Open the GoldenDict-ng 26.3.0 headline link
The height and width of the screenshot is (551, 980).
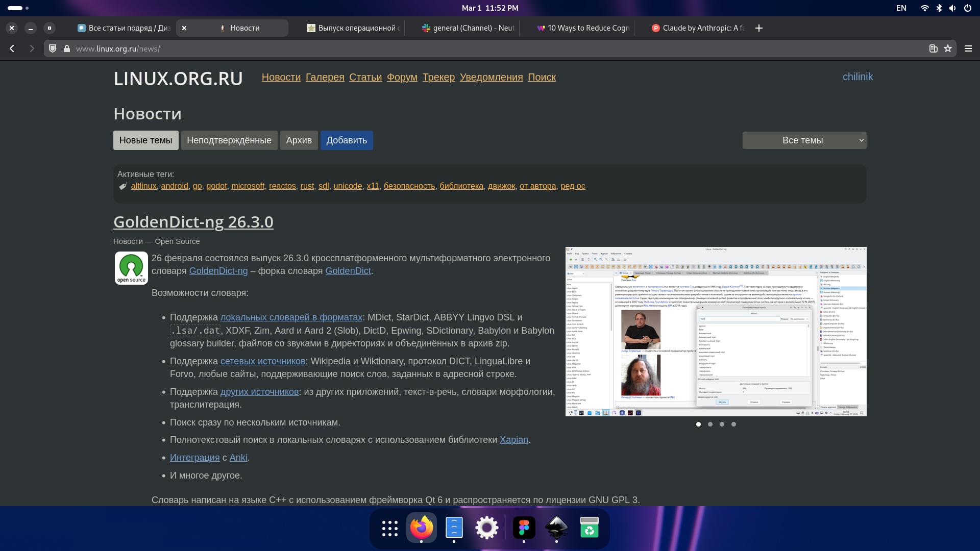click(x=193, y=222)
